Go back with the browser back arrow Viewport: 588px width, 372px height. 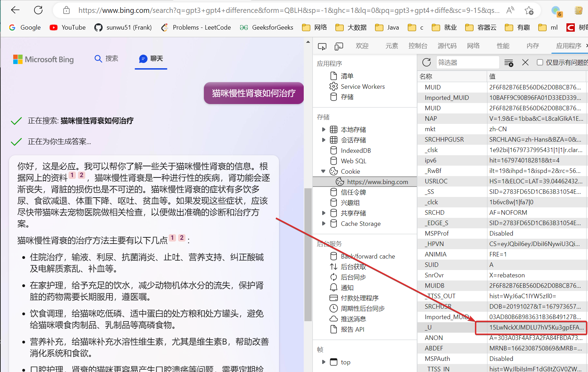pos(15,10)
